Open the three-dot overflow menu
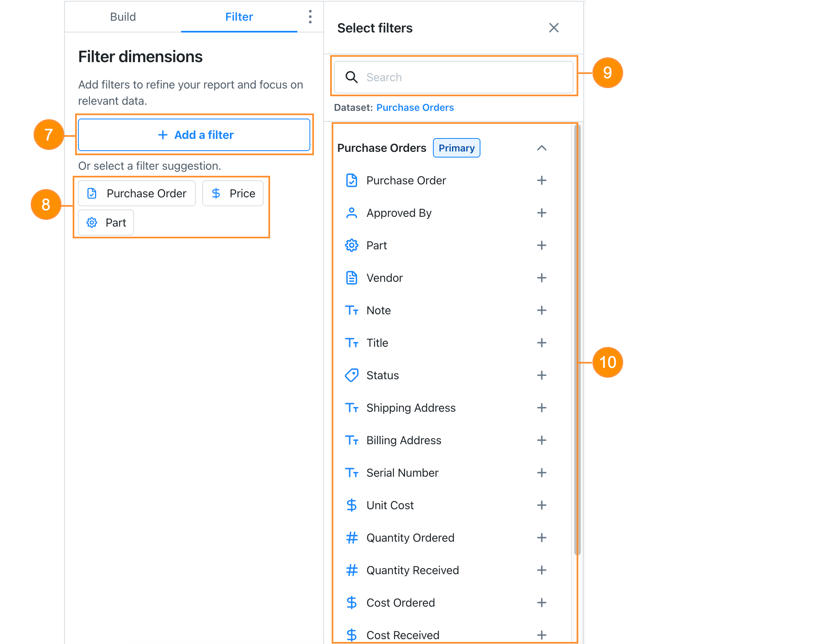 point(310,17)
